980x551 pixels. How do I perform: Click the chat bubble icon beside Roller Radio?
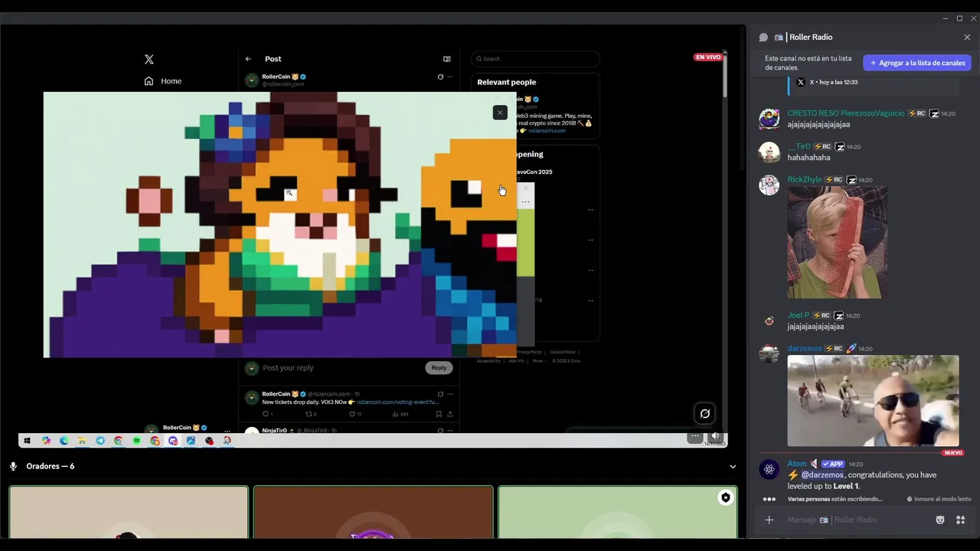[x=763, y=37]
